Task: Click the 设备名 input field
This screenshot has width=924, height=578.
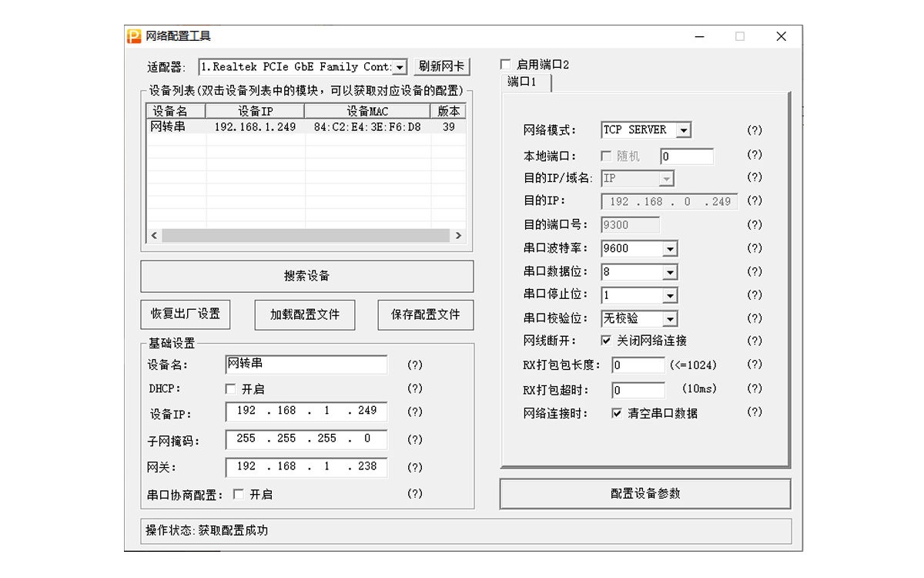Action: pos(306,365)
